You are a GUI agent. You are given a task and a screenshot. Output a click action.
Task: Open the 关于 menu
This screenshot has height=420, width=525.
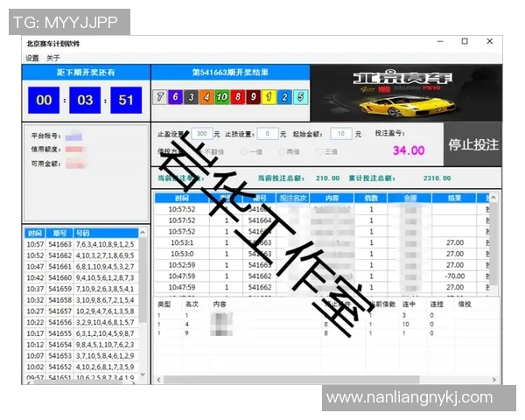click(x=52, y=59)
